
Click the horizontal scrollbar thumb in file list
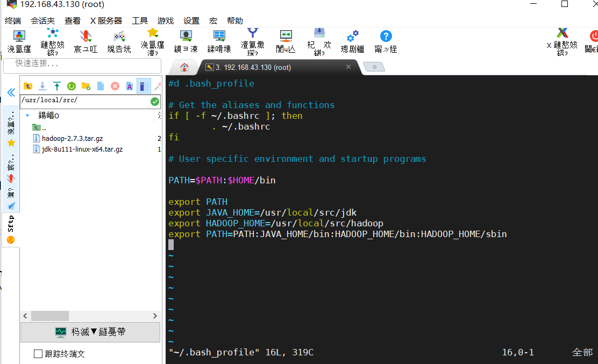tap(49, 316)
